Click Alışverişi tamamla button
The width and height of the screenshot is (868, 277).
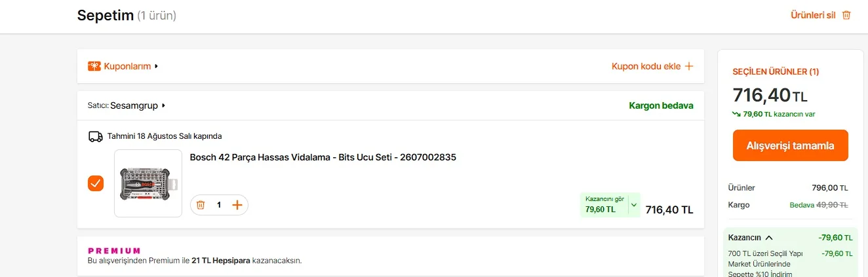791,145
